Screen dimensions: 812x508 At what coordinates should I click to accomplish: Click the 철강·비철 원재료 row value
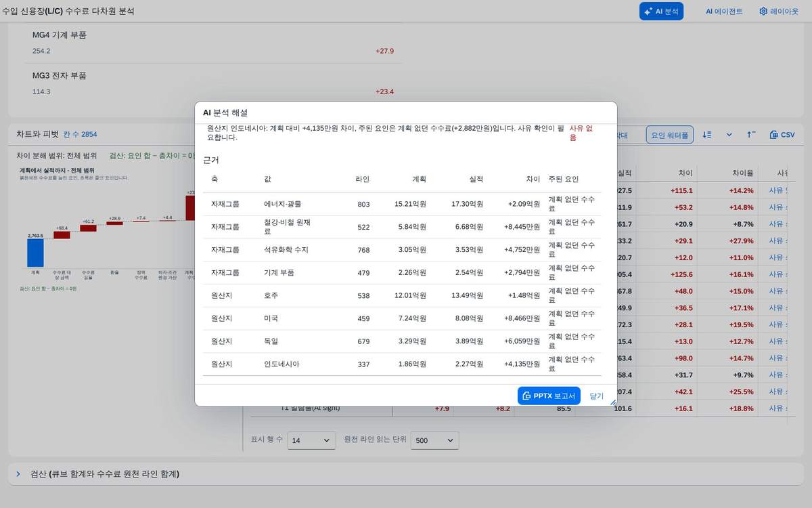point(287,227)
